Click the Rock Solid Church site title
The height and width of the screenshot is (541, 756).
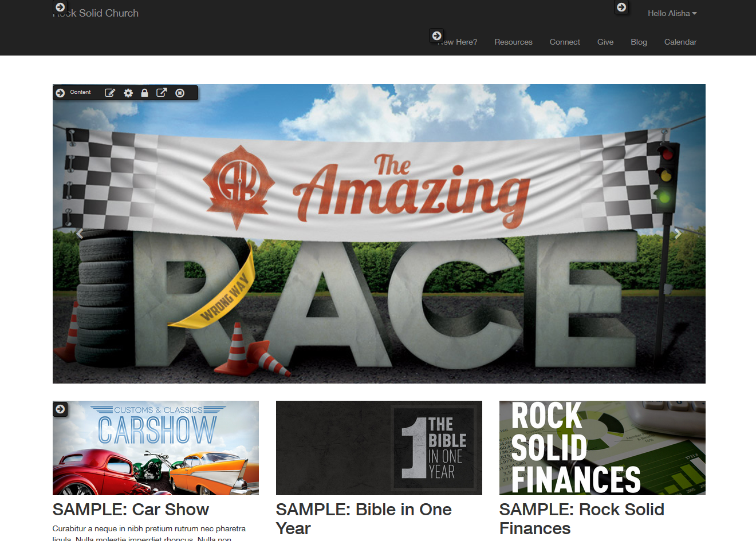[x=96, y=13]
